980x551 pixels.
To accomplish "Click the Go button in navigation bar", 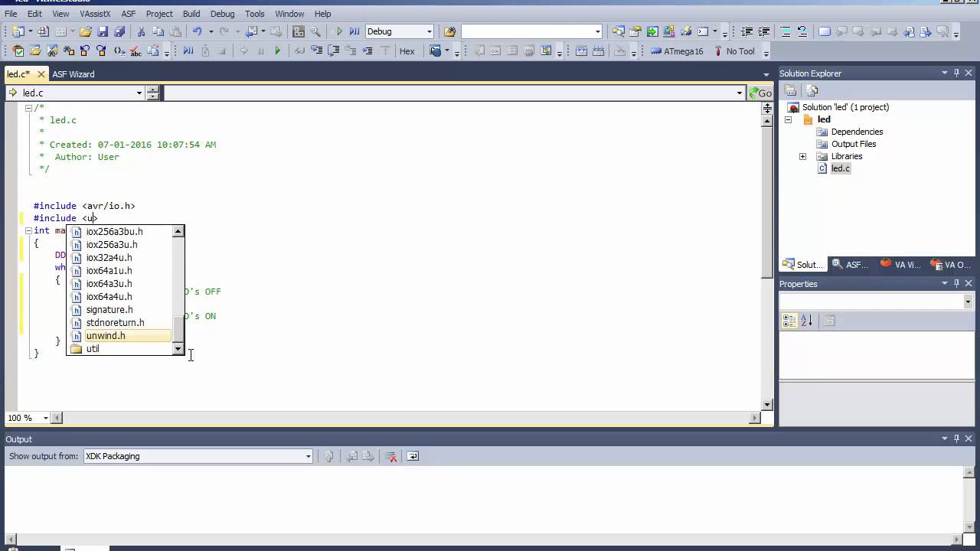I will point(760,93).
